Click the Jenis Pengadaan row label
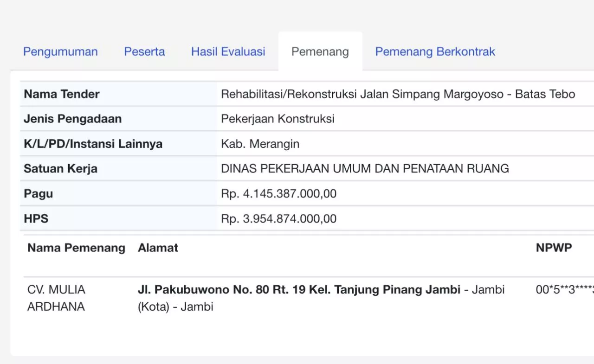 (72, 119)
